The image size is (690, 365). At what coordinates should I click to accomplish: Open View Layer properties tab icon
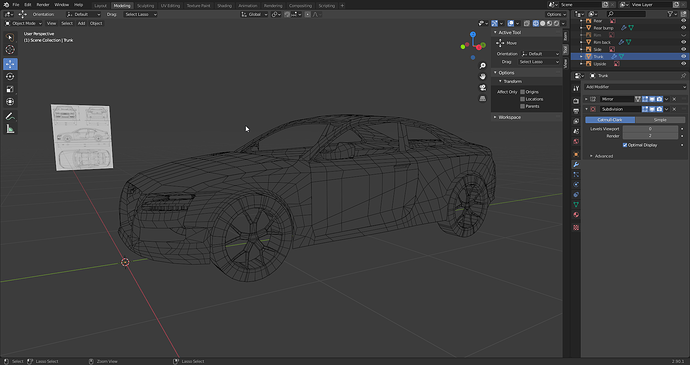[x=576, y=122]
